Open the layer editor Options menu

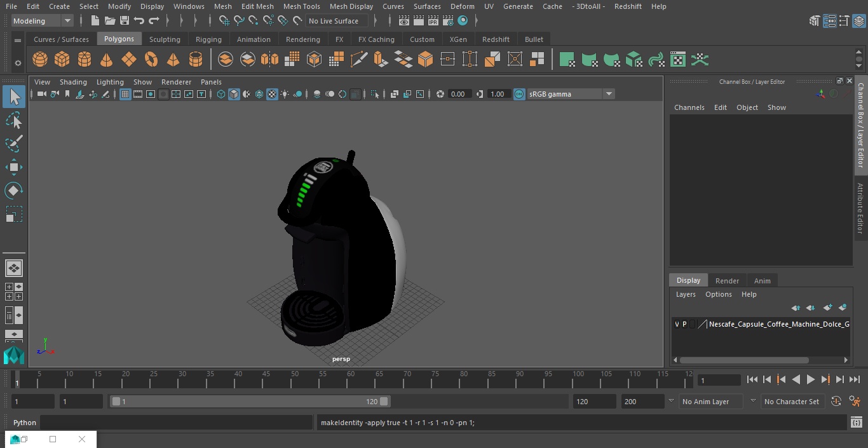click(x=719, y=294)
